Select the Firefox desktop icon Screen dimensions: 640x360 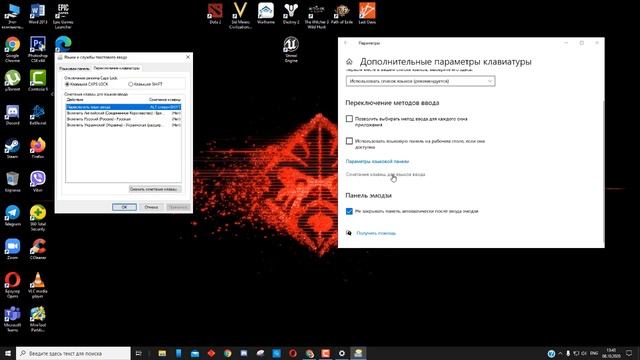tap(38, 148)
